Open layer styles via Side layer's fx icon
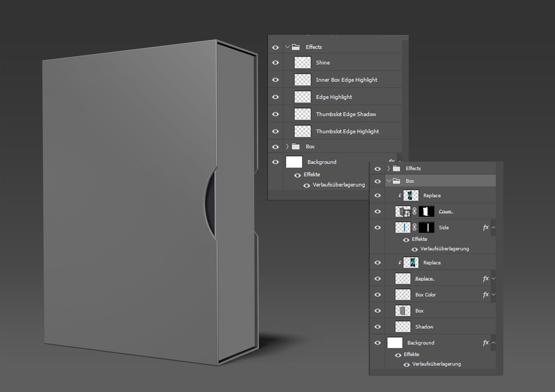This screenshot has width=555, height=392. coord(485,228)
